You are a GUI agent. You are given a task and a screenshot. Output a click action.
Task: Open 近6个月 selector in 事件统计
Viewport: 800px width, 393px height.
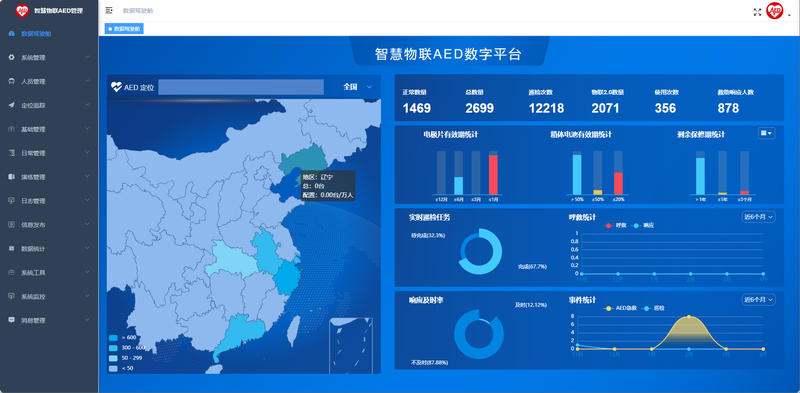[758, 300]
